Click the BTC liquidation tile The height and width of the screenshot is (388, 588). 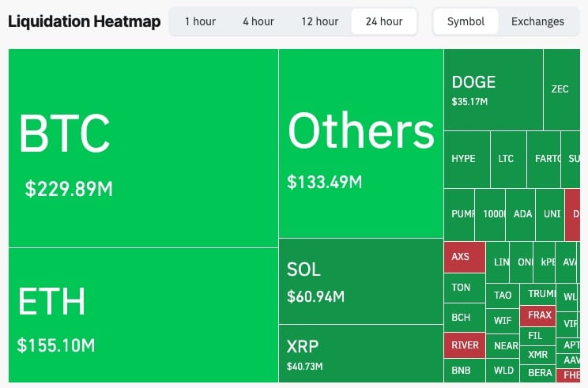click(x=142, y=148)
